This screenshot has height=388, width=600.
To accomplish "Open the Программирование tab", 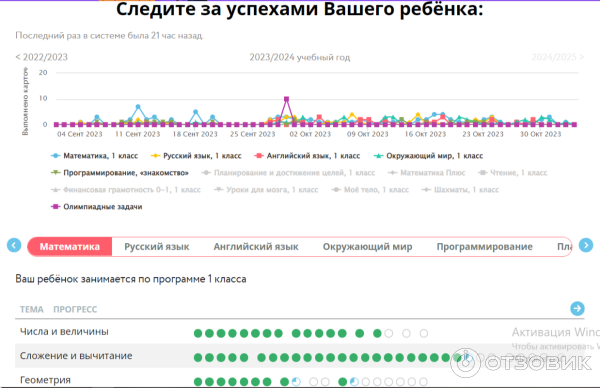I will click(x=484, y=247).
